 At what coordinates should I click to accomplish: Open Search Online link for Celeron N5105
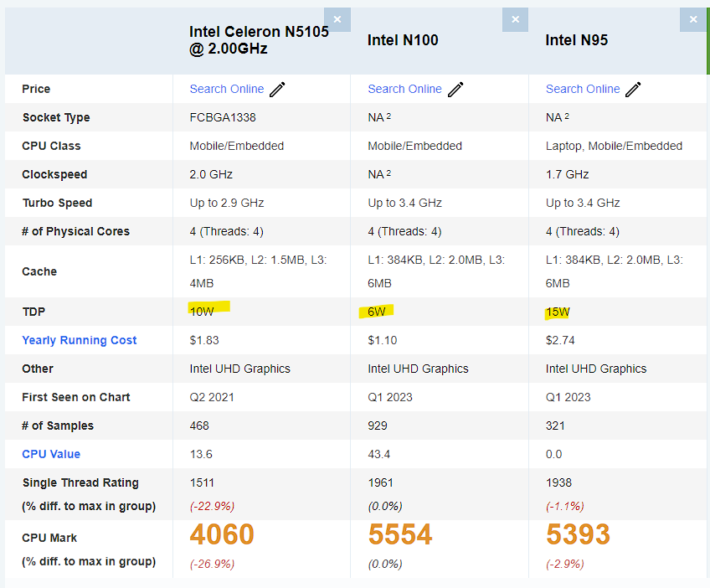click(x=226, y=89)
